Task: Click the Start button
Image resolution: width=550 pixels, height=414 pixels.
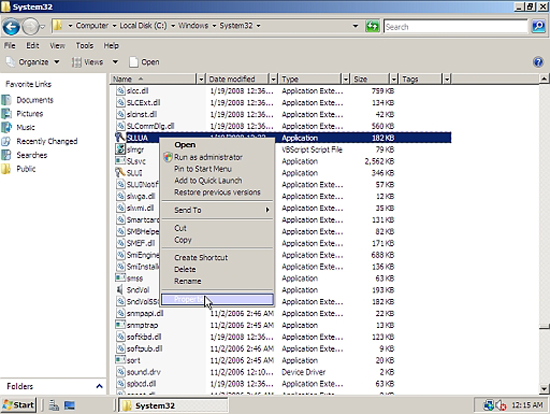Action: [x=18, y=405]
